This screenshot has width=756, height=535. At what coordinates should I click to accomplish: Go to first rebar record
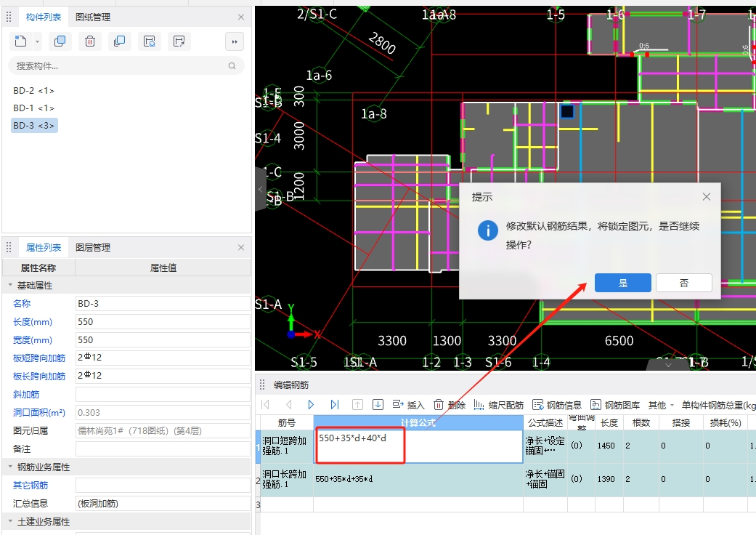coord(265,405)
